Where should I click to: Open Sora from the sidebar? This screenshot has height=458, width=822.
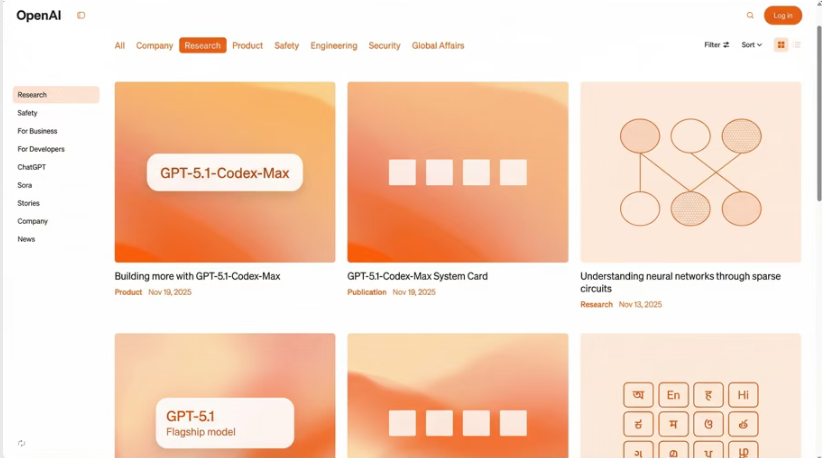point(25,185)
